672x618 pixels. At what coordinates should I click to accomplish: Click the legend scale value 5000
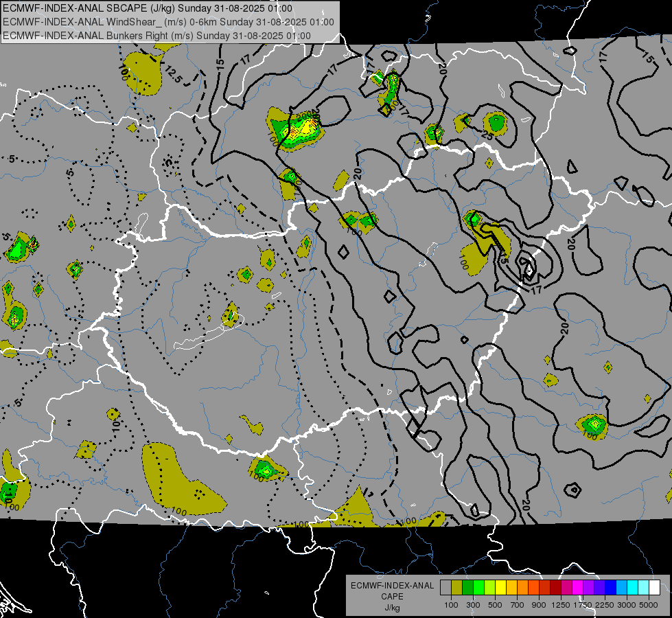coord(649,605)
